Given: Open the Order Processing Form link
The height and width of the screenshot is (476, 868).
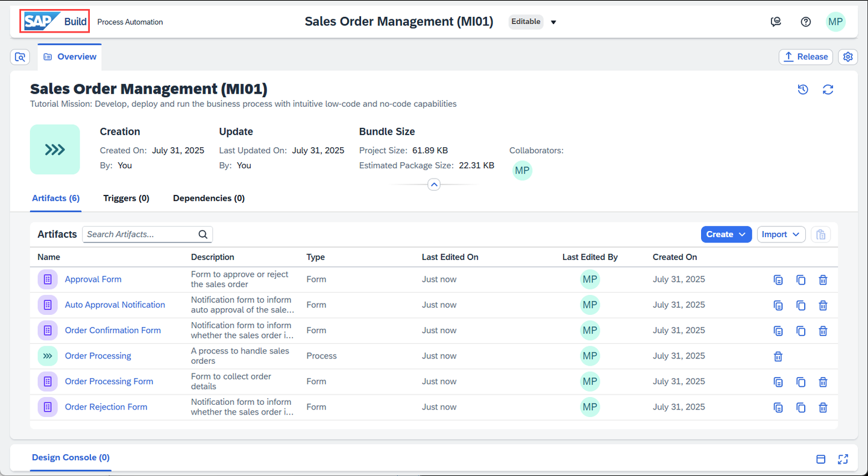Looking at the screenshot, I should pos(109,381).
